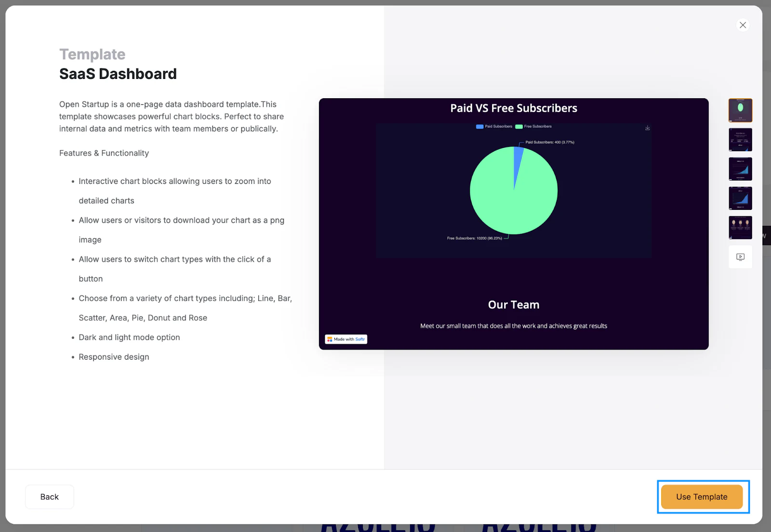Viewport: 771px width, 532px height.
Task: Click 'Meet our small team' subtitle text
Action: click(514, 326)
